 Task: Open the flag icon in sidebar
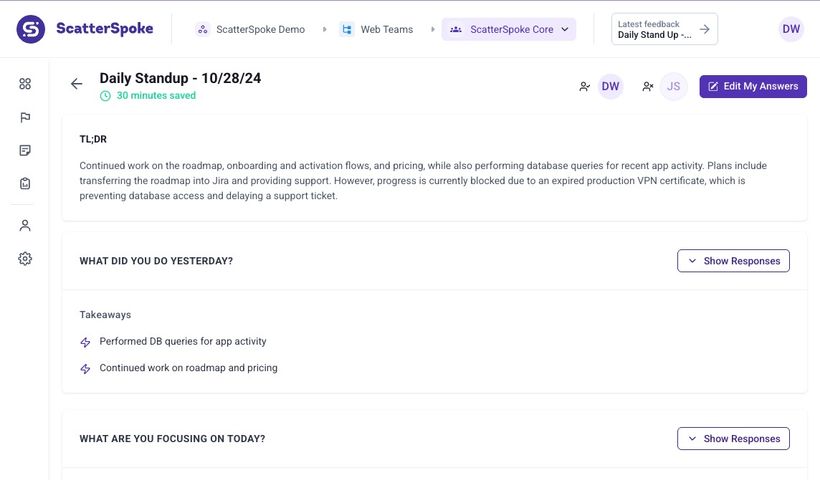tap(25, 117)
